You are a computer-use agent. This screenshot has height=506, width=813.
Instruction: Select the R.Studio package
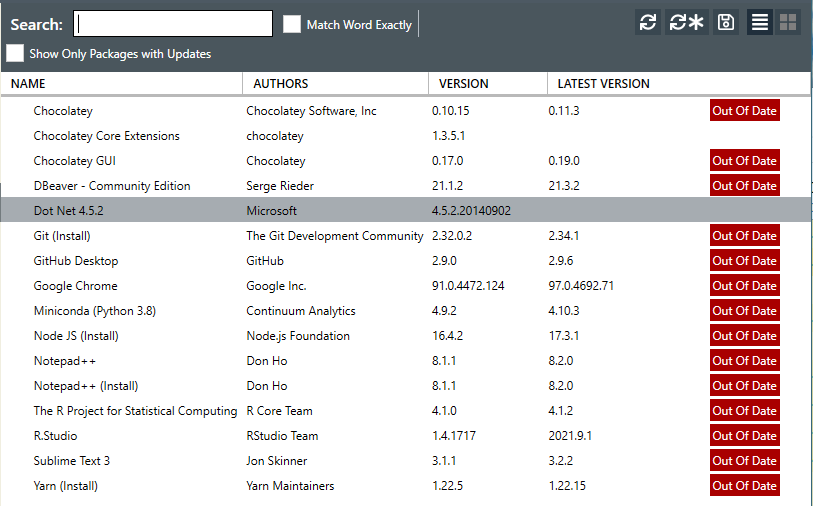406,436
